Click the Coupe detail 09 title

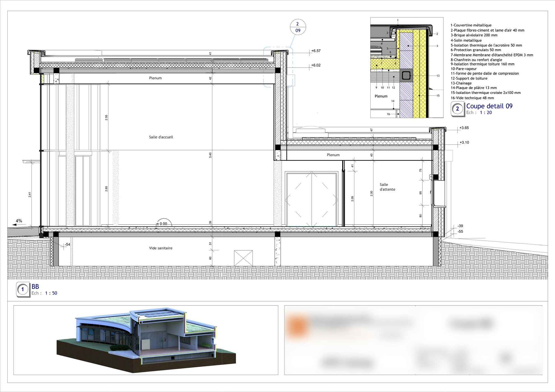coord(489,106)
